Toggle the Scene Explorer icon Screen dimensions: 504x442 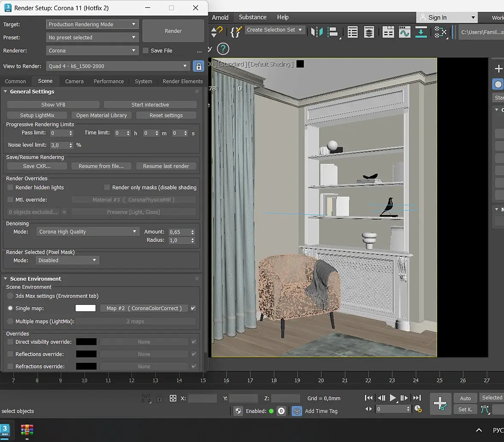coord(352,32)
